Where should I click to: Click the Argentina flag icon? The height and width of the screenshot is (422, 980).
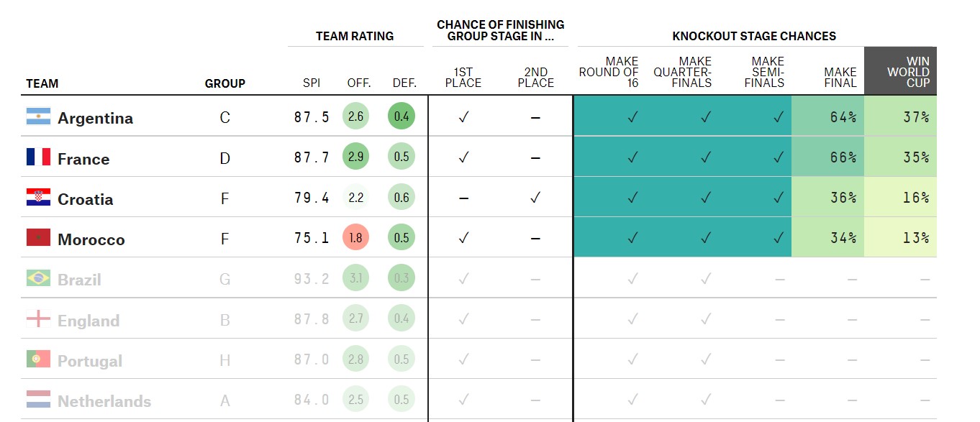[x=38, y=116]
